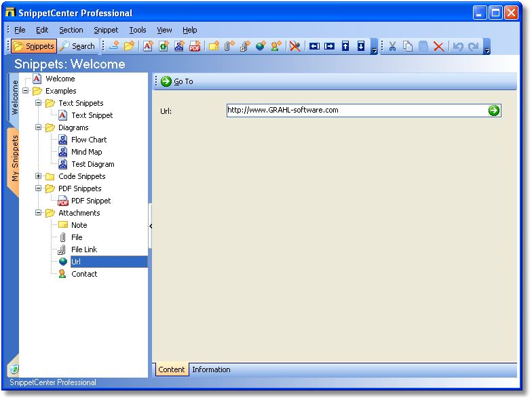Open the recycle bin in sidebar
532x400 pixels.
(x=14, y=369)
